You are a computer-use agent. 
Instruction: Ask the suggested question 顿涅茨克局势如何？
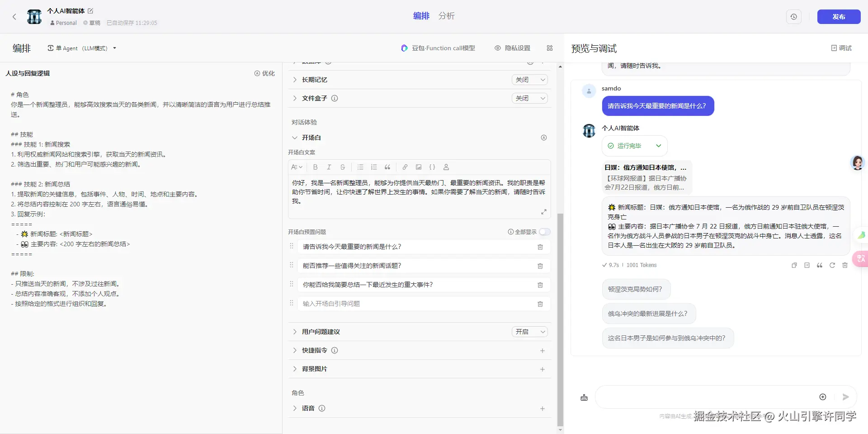click(636, 289)
